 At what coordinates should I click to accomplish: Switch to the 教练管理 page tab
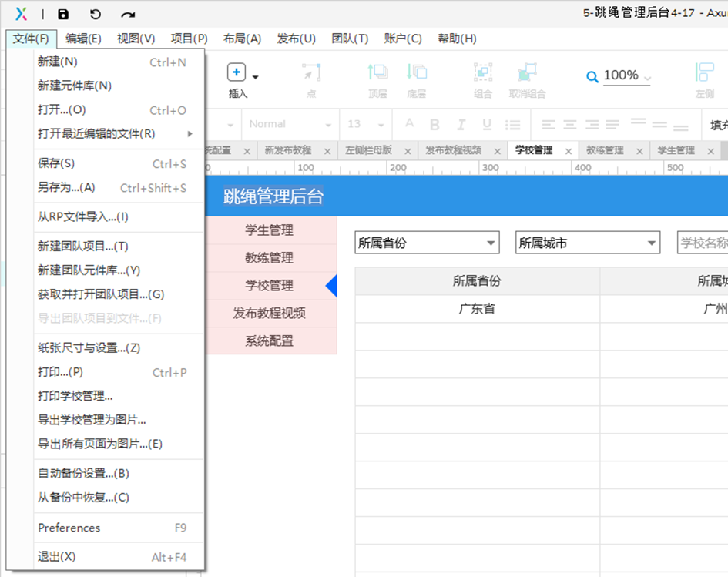click(x=605, y=150)
